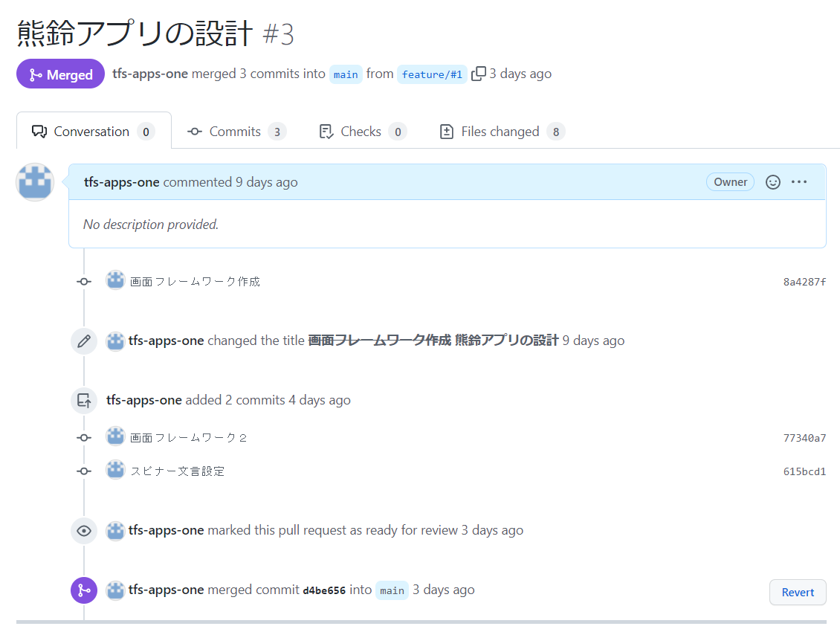Viewport: 840px width, 632px height.
Task: Open the feature/#1 branch link
Action: click(x=432, y=74)
